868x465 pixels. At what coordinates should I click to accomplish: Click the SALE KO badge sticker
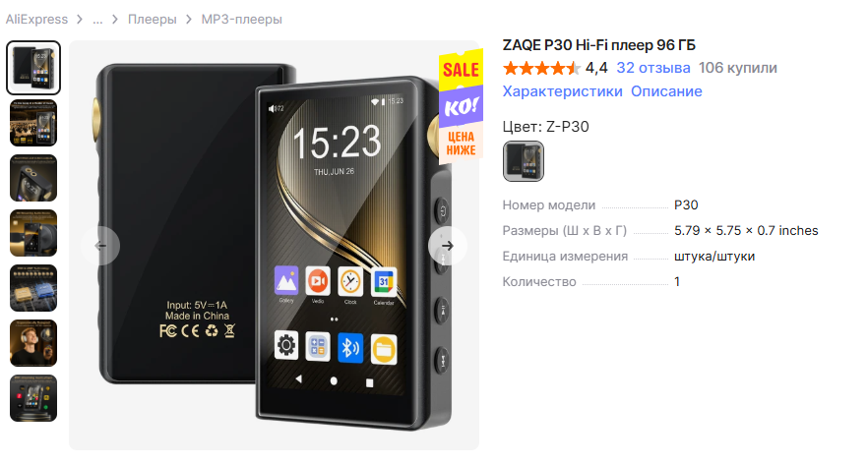point(461,107)
